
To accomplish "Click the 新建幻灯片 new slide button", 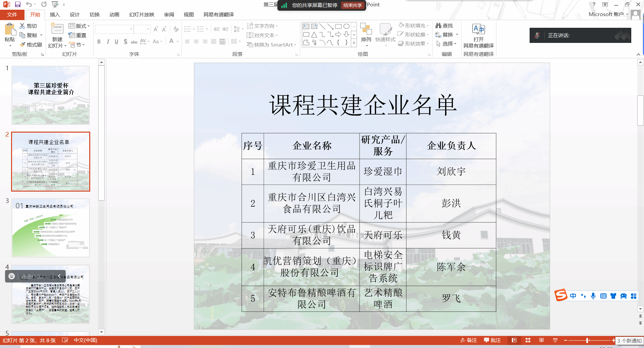I will pyautogui.click(x=57, y=35).
